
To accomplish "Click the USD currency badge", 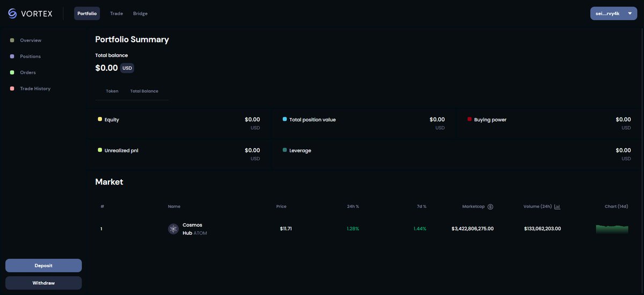I will [x=127, y=68].
